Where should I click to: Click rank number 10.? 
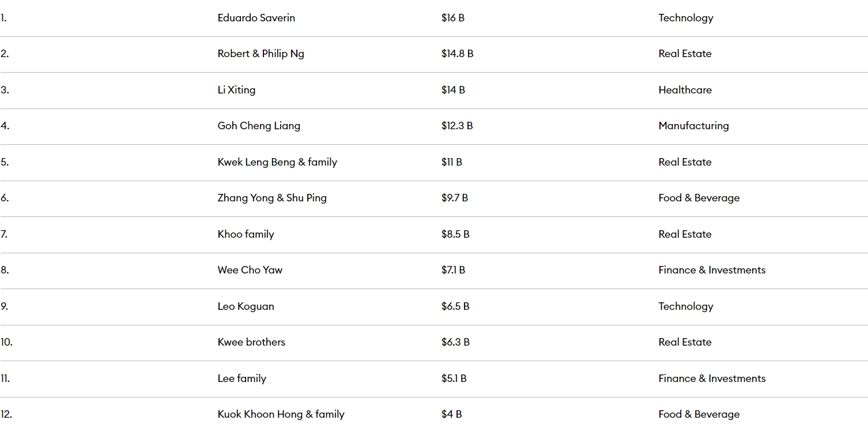6,342
